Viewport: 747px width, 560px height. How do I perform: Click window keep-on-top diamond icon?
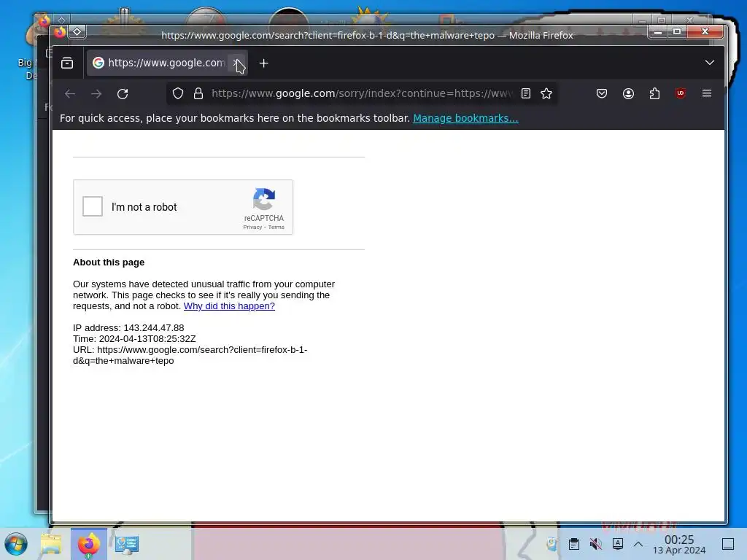tap(77, 32)
